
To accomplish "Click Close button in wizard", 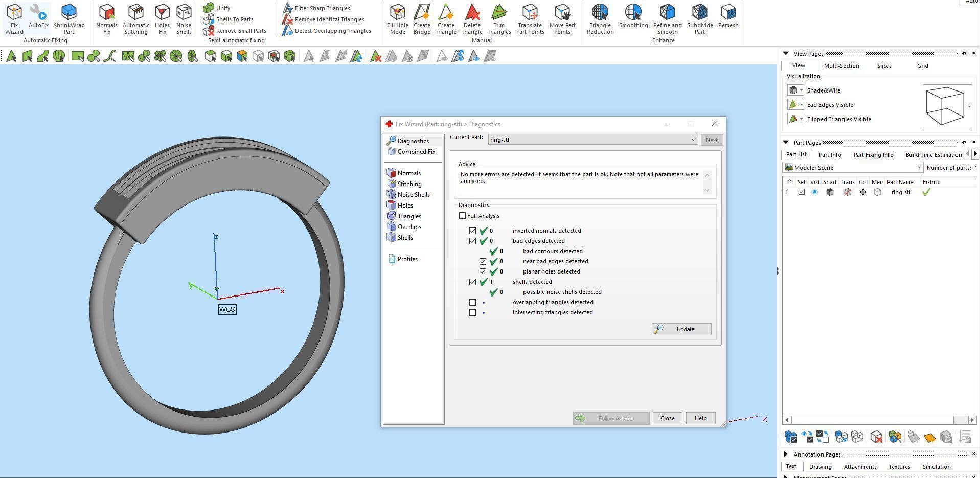I will coord(667,418).
